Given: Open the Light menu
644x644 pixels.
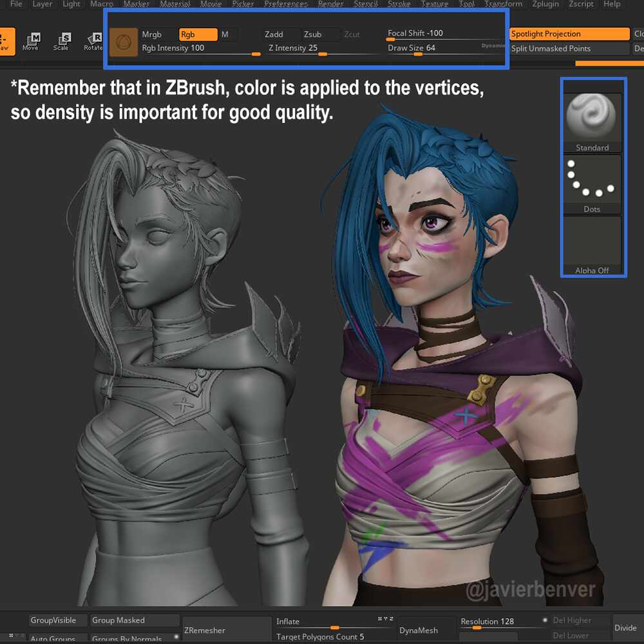Looking at the screenshot, I should point(71,4).
